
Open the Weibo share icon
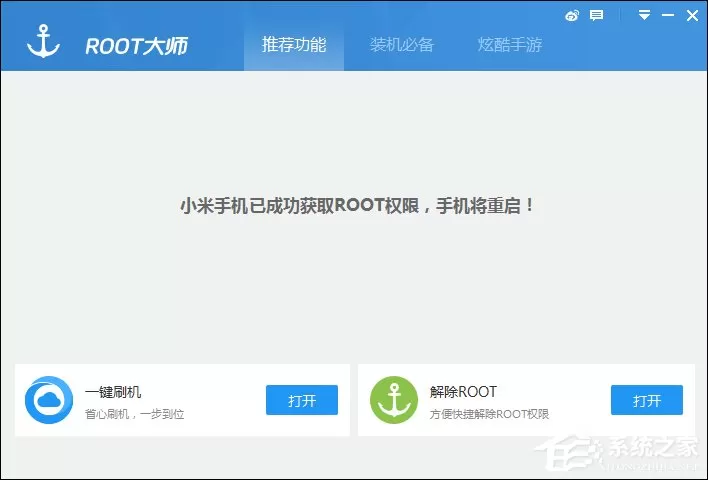click(572, 16)
